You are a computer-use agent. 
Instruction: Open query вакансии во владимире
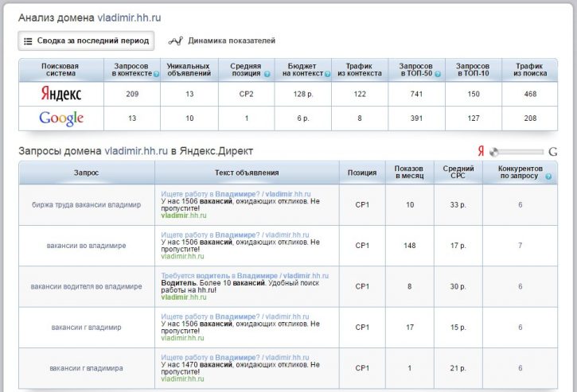(x=87, y=246)
